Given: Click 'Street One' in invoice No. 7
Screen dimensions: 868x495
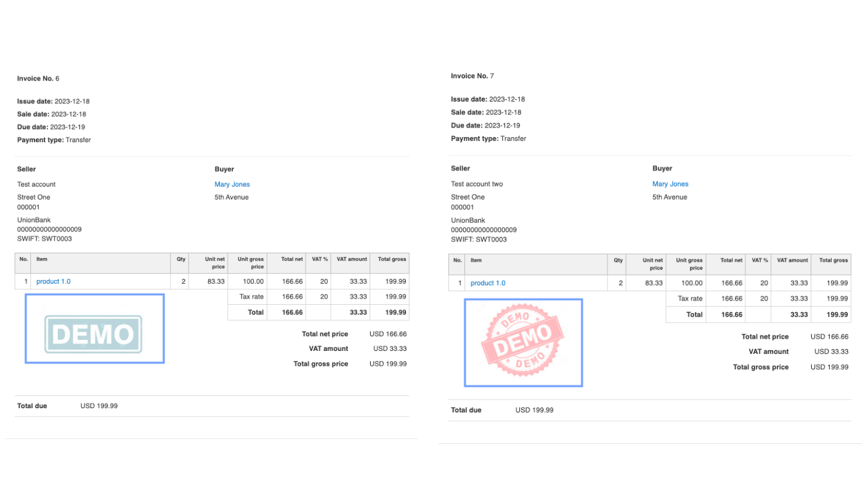Looking at the screenshot, I should (x=468, y=197).
